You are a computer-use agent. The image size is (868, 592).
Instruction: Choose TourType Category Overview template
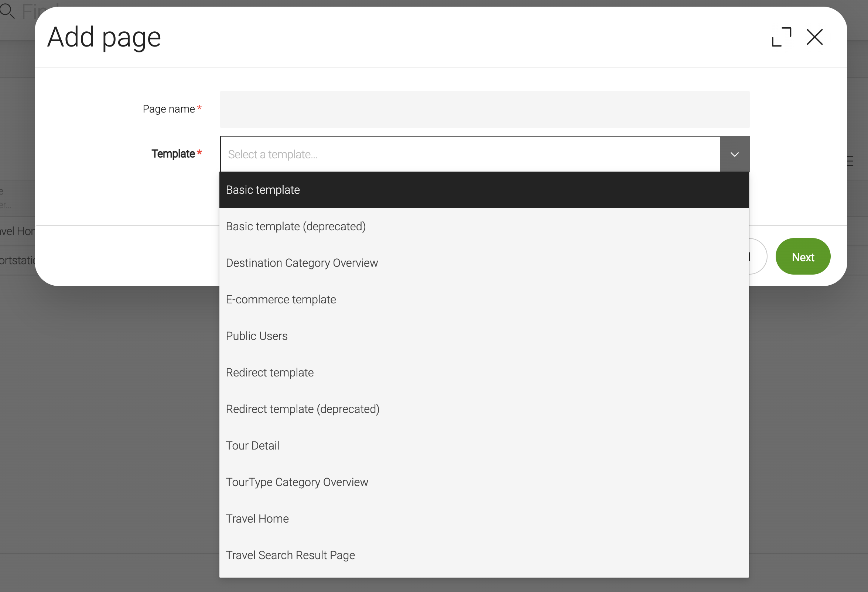pyautogui.click(x=484, y=483)
